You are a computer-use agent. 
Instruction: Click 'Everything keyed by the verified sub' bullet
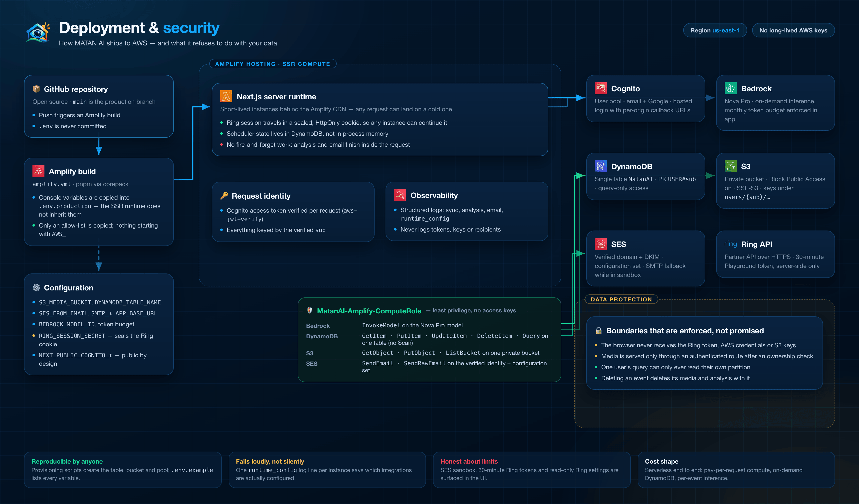tap(276, 230)
